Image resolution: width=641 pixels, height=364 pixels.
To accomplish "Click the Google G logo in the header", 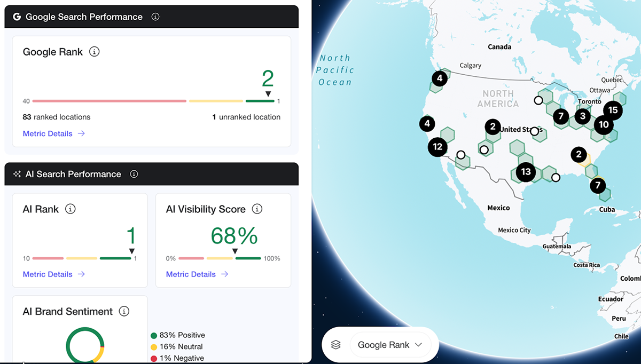I will 17,17.
